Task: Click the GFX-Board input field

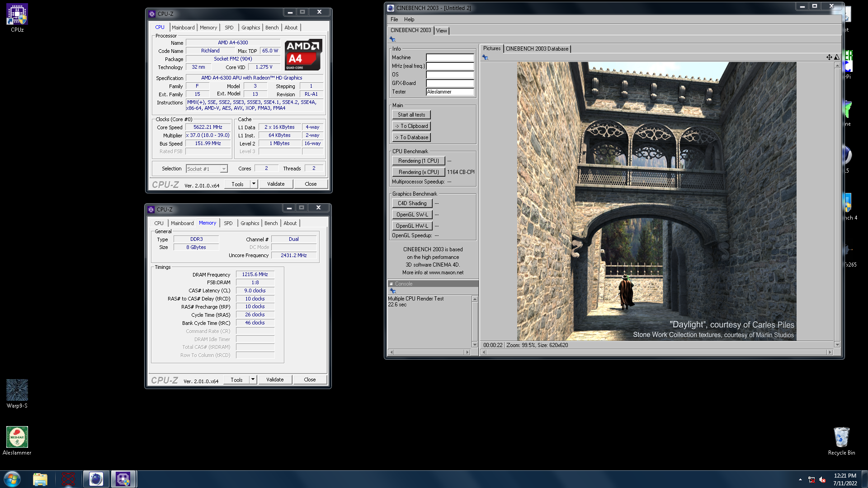Action: click(x=450, y=83)
